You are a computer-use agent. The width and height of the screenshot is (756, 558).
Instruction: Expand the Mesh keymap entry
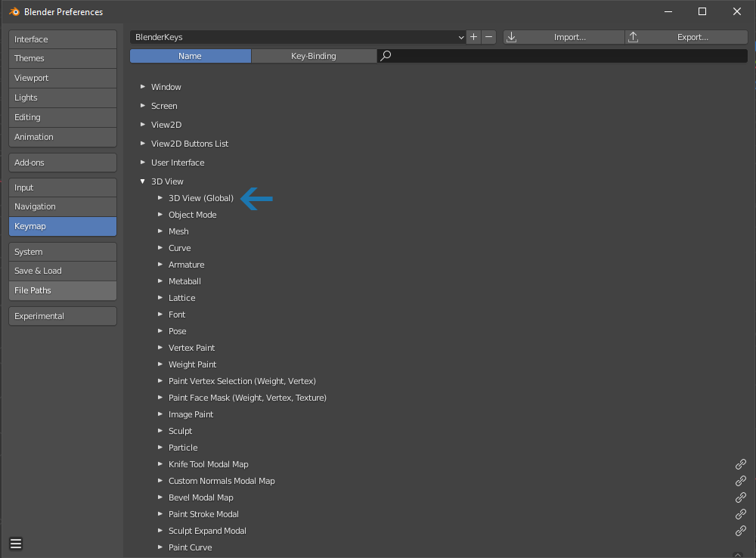[160, 231]
